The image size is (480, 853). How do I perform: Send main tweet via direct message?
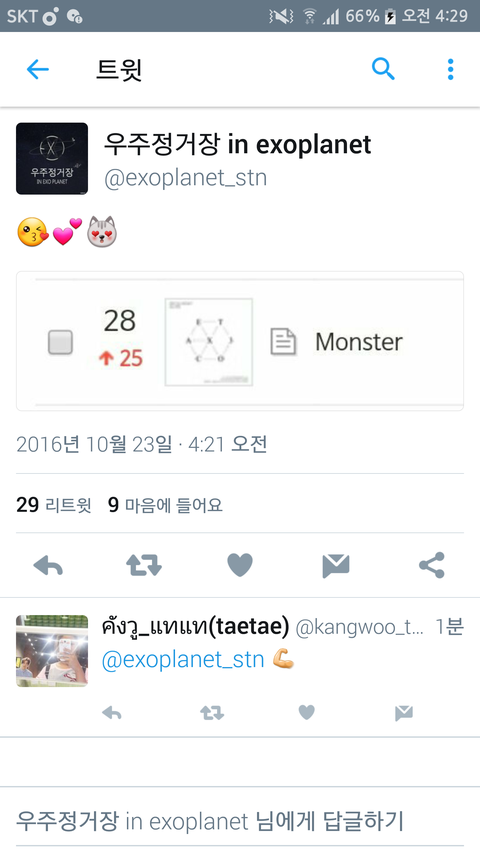coord(336,566)
